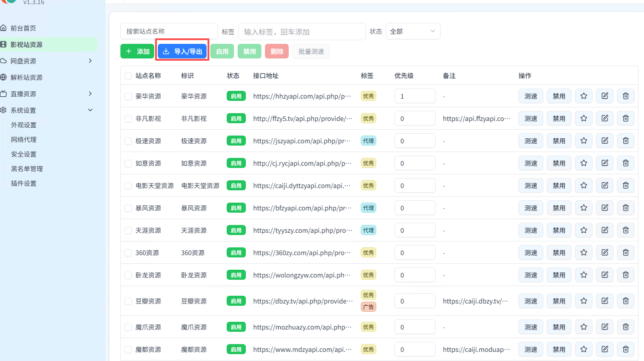Viewport: 644px width, 361px height.
Task: Favorite 极速资源 using its star icon
Action: click(x=583, y=141)
